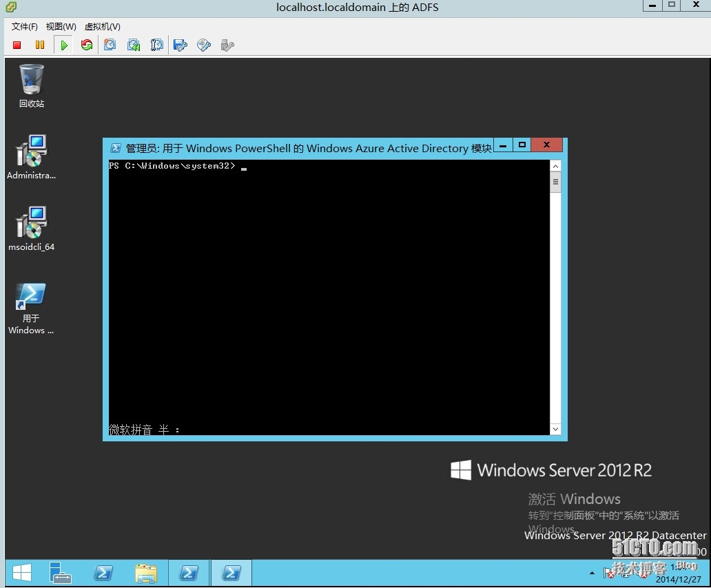The width and height of the screenshot is (711, 588).
Task: Click the PowerShell vertical scrollbar thumb
Action: 555,182
